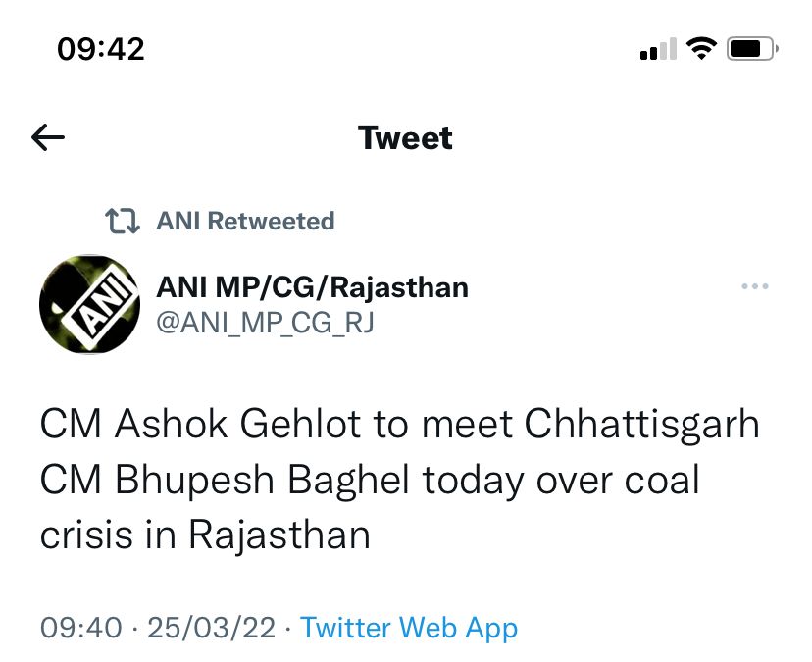Screen dimensions: 812x662
Task: Tap the ANI MP/CG/Rajasthan display name
Action: 313,287
